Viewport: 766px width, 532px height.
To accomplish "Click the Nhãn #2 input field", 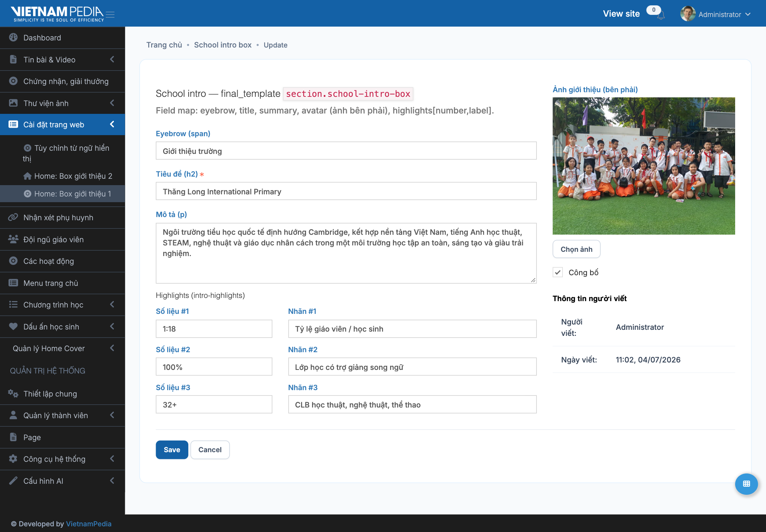I will pos(412,367).
